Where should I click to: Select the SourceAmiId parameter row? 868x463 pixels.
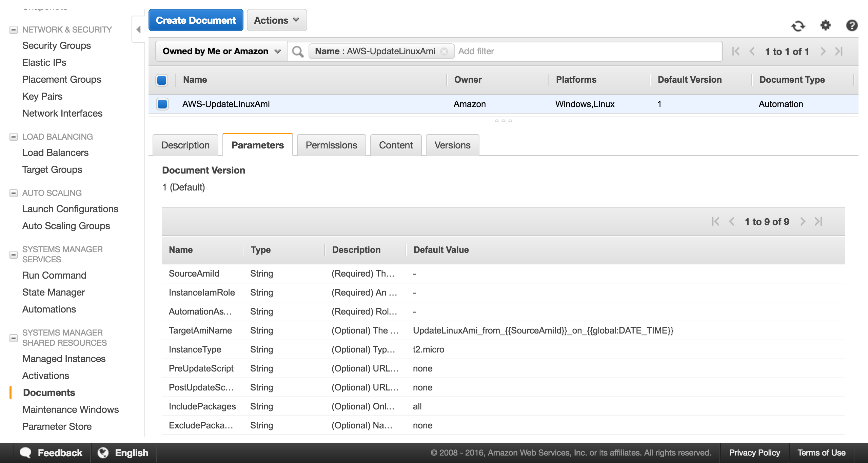coord(503,274)
